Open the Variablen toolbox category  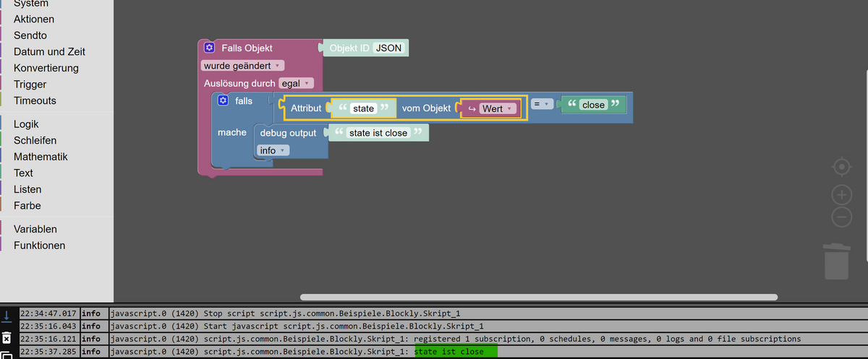point(35,229)
